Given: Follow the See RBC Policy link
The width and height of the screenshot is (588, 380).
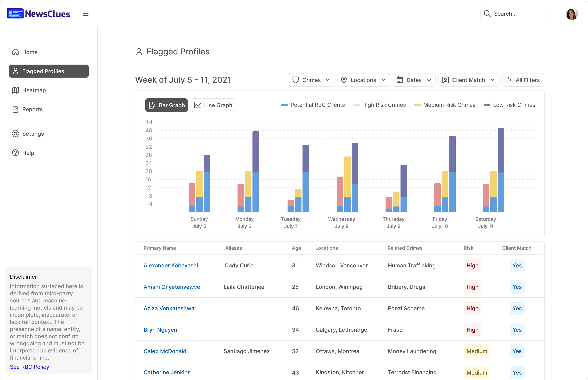Looking at the screenshot, I should click(x=30, y=367).
